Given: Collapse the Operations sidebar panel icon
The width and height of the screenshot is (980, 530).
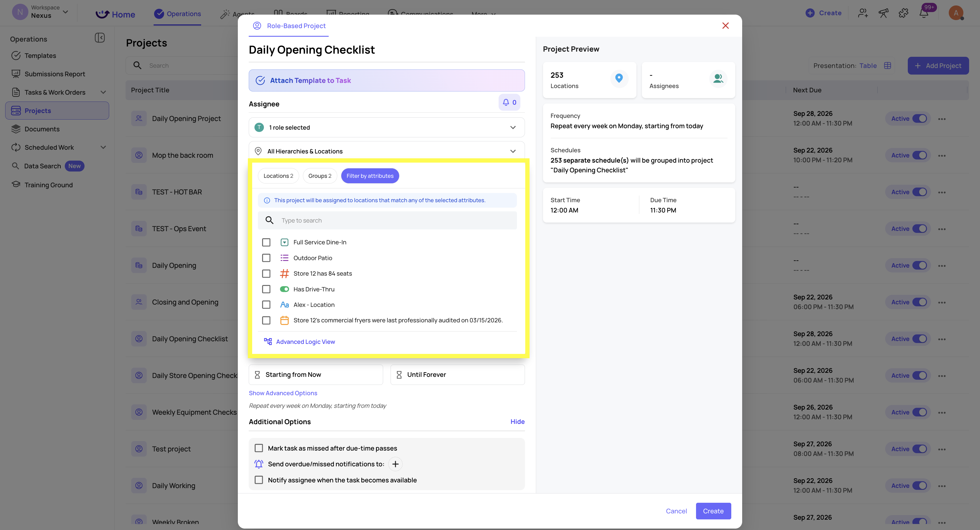Looking at the screenshot, I should (100, 38).
